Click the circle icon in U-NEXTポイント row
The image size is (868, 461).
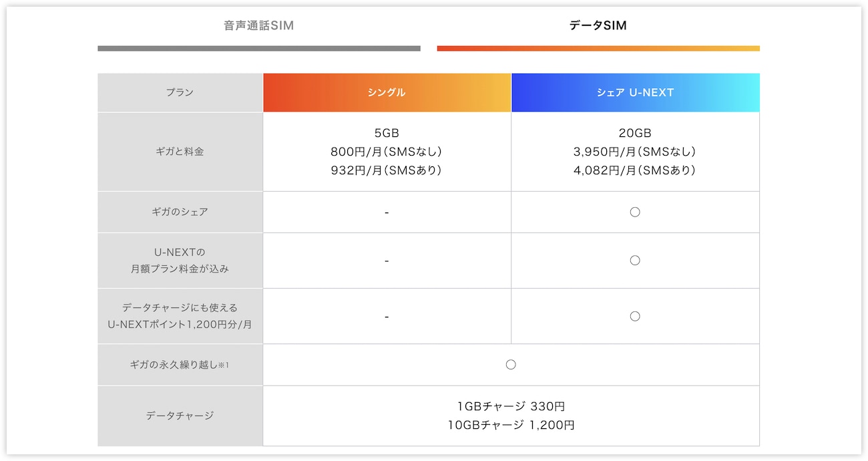point(635,316)
